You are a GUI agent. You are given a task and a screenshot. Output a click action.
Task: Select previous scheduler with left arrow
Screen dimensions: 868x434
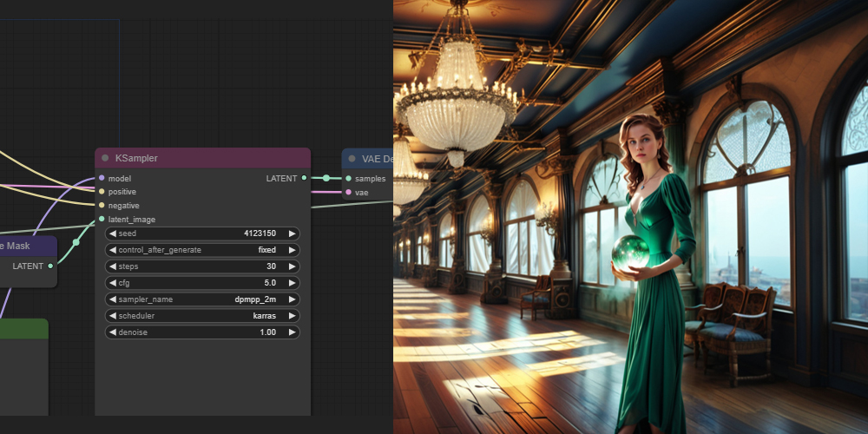[x=112, y=316]
